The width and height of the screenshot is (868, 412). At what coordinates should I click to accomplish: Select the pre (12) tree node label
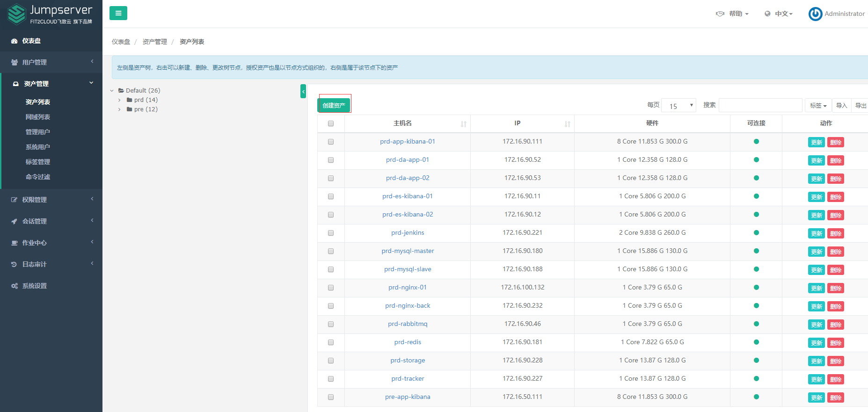146,109
